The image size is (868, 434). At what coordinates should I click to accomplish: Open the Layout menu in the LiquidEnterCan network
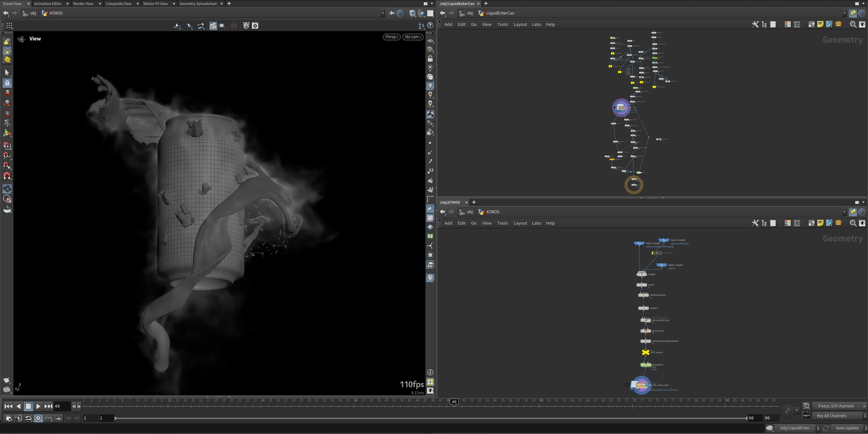520,24
